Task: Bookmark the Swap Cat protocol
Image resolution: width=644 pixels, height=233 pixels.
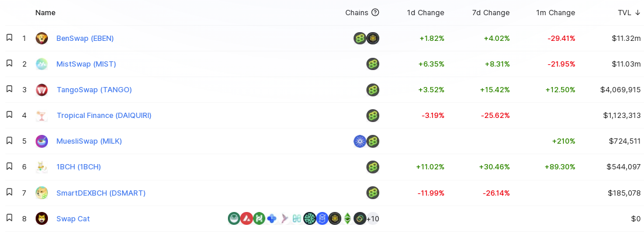Action: pyautogui.click(x=9, y=218)
